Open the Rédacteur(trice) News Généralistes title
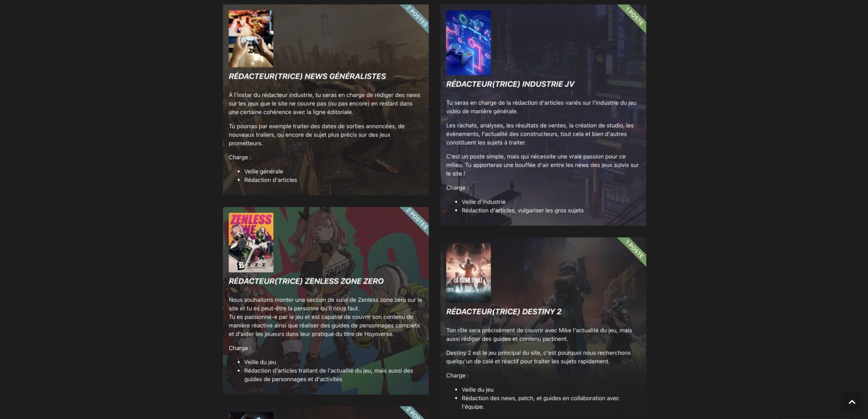Image resolution: width=868 pixels, height=419 pixels. point(308,76)
